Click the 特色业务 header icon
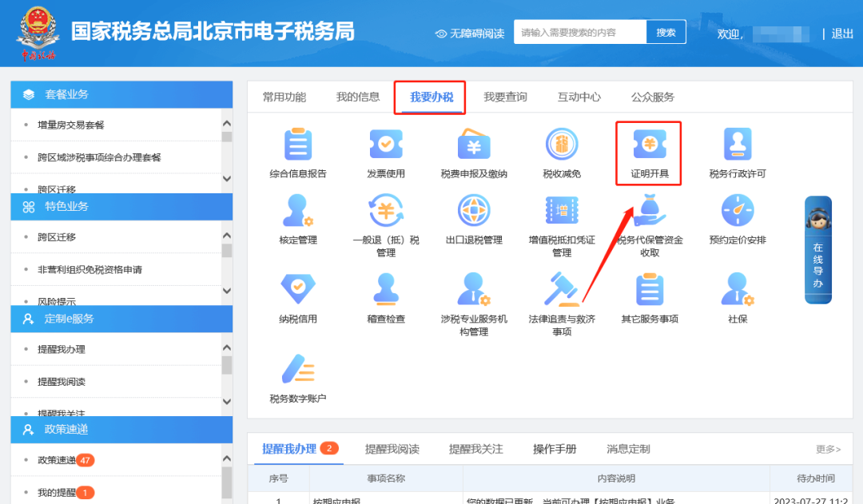This screenshot has height=504, width=863. click(x=29, y=207)
